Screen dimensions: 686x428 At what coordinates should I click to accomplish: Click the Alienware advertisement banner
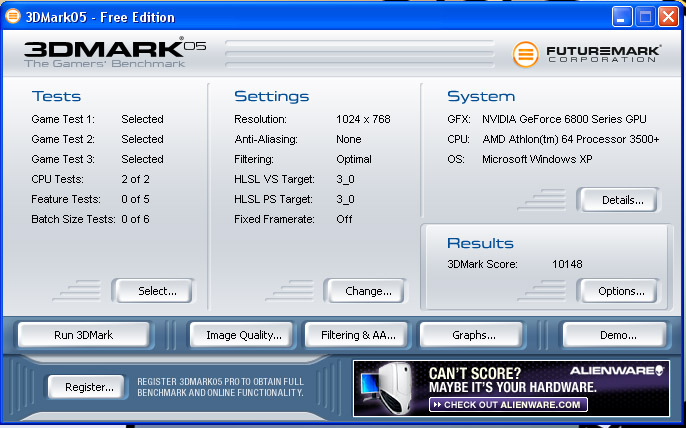pos(511,388)
